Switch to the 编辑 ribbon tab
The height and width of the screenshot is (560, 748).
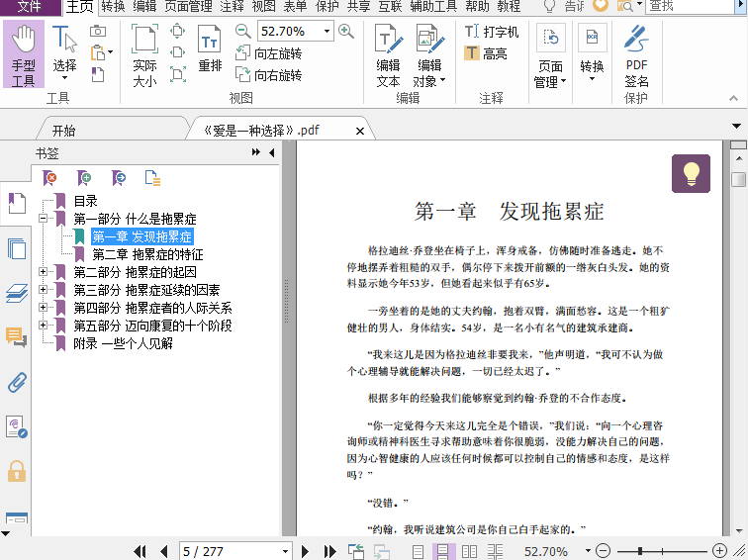tap(144, 6)
